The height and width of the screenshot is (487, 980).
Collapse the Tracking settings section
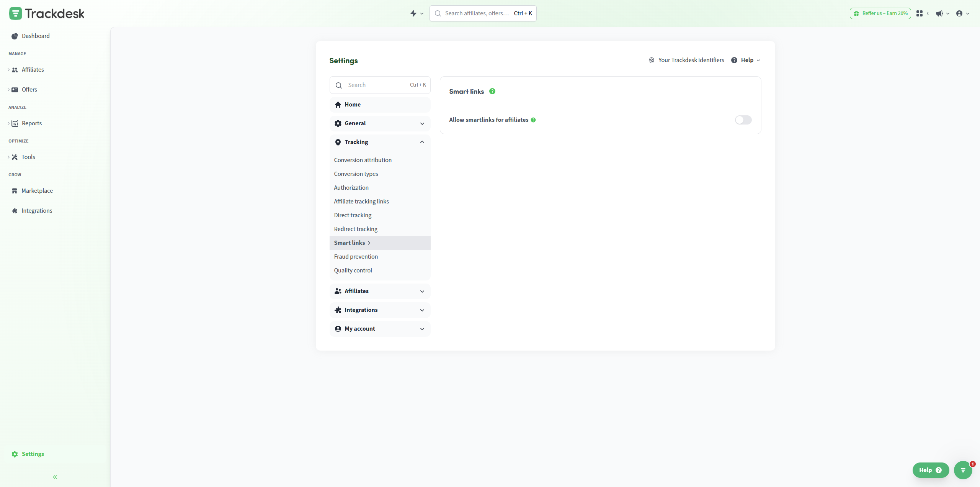coord(380,142)
